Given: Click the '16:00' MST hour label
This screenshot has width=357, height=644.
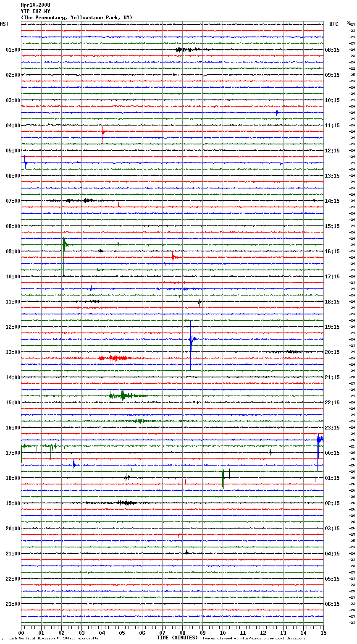Looking at the screenshot, I should coord(13,428).
